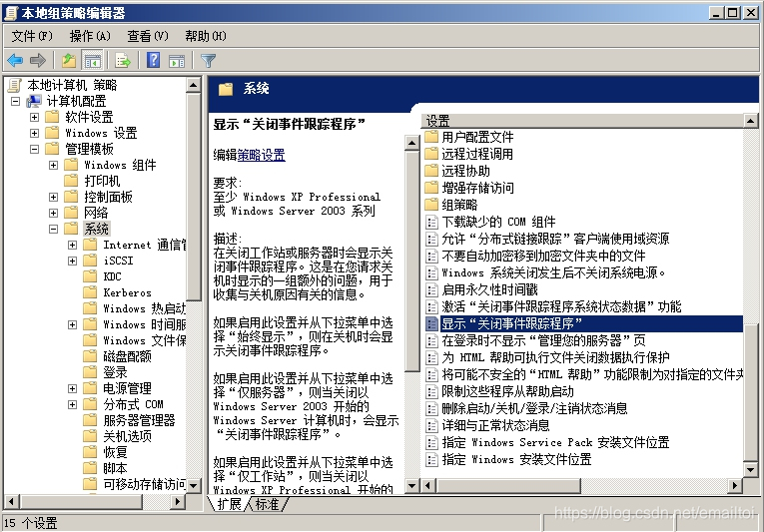Click the policy icon next to 启用永久性时间戳
Viewport: 764px width, 532px height.
[431, 289]
